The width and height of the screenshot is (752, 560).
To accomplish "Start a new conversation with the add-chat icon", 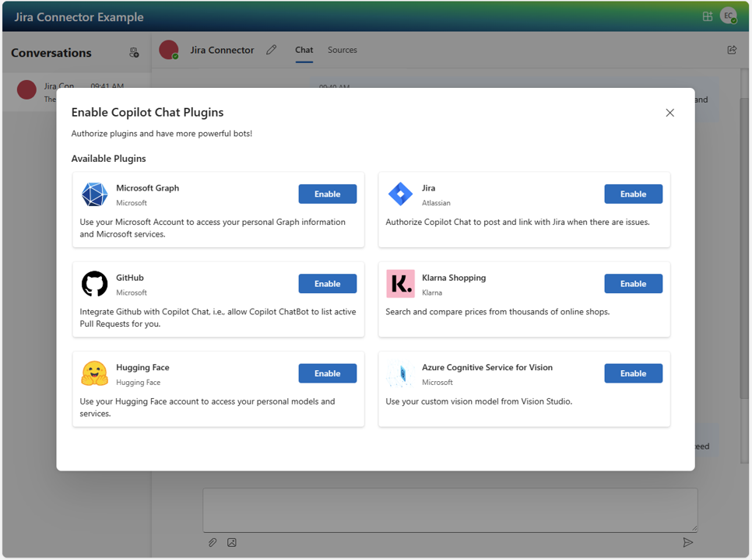I will (134, 53).
